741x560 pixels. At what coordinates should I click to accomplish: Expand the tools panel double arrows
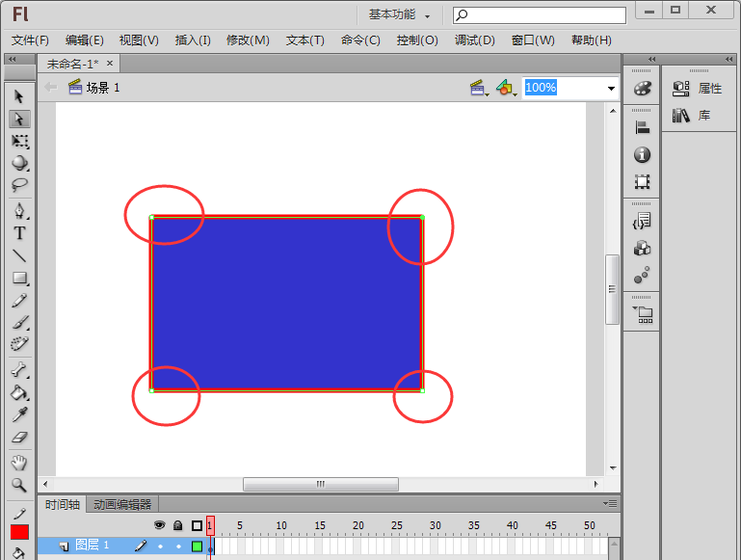coord(13,59)
